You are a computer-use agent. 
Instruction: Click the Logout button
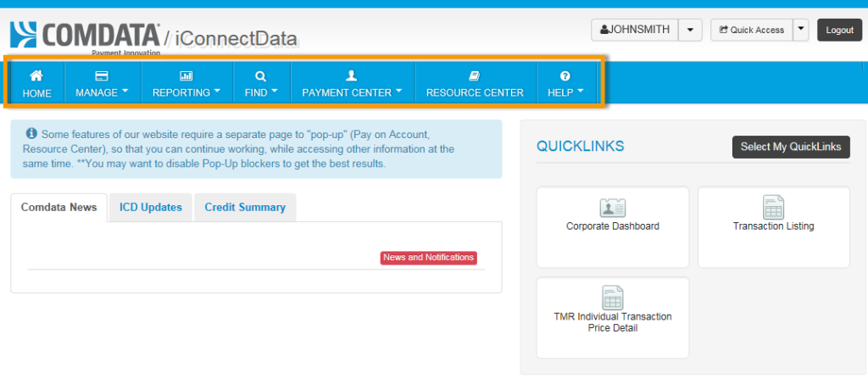tap(840, 30)
